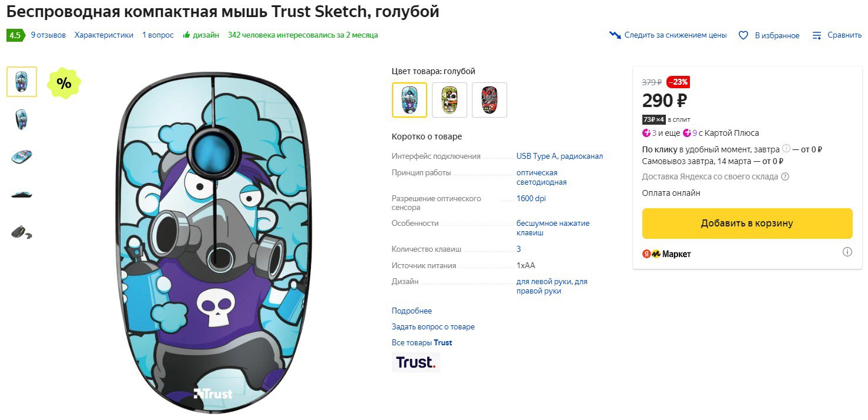Viewport: 868px width, 420px height.
Task: Show the second product thumbnail
Action: pyautogui.click(x=22, y=119)
